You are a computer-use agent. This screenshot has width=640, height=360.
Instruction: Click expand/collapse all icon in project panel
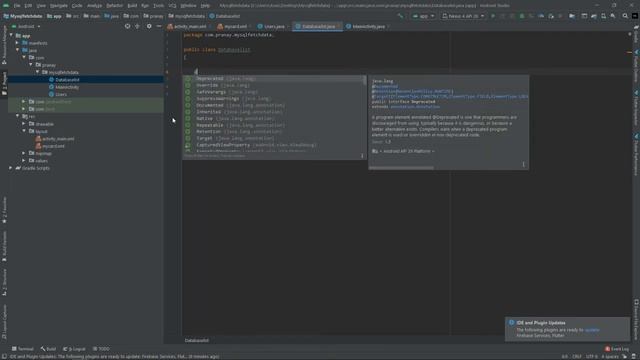[x=137, y=26]
